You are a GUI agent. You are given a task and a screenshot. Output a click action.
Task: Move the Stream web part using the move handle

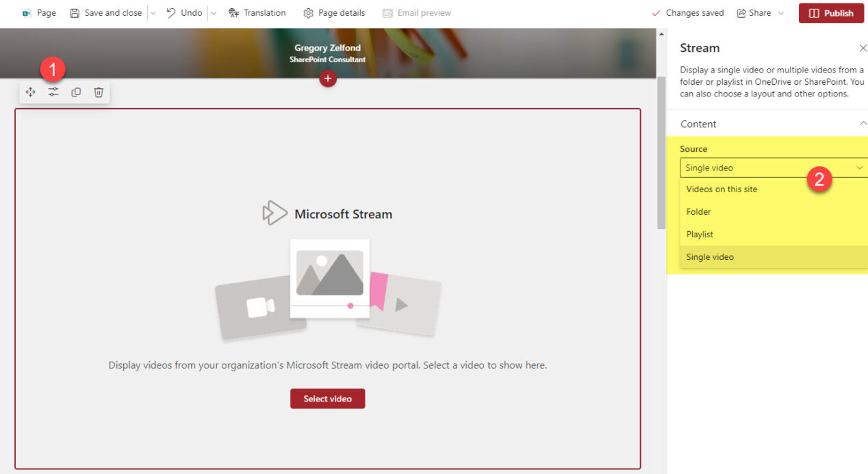[30, 92]
